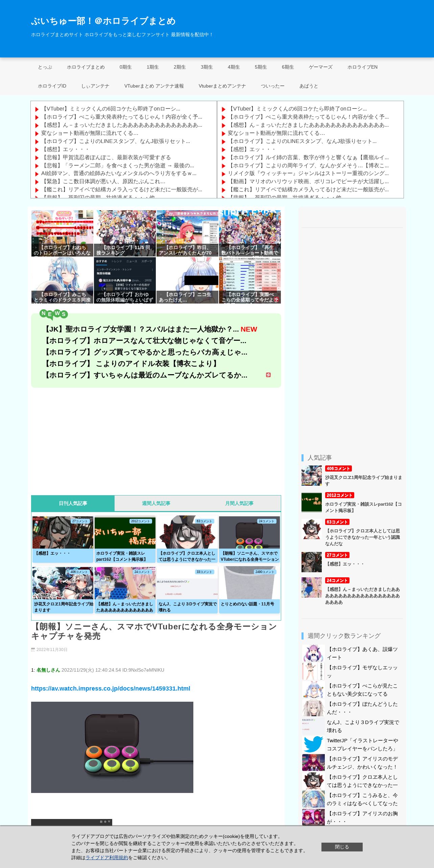Open ranking item モザなしエッッッ
Viewport: 434px width, 868px height.
click(x=362, y=672)
